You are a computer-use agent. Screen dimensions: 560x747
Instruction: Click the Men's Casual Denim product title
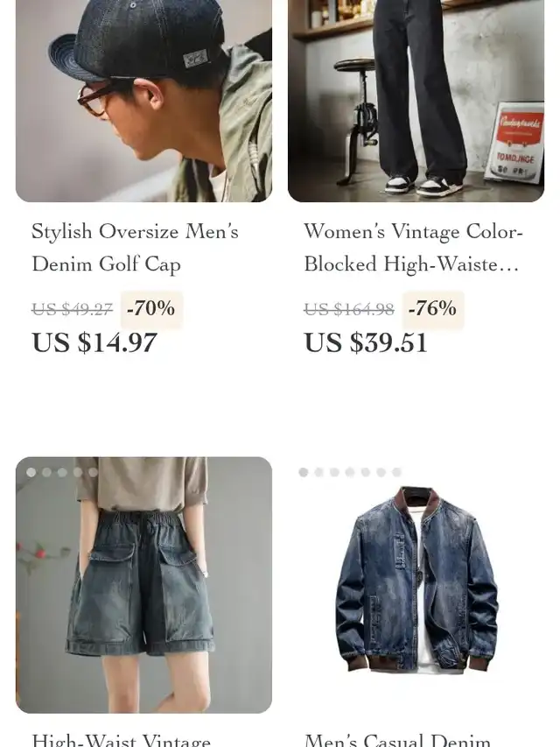397,740
